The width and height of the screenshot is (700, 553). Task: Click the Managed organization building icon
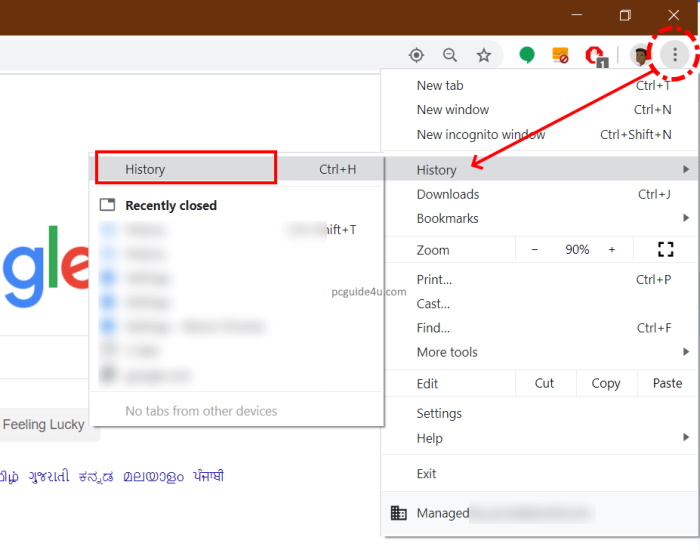(398, 513)
